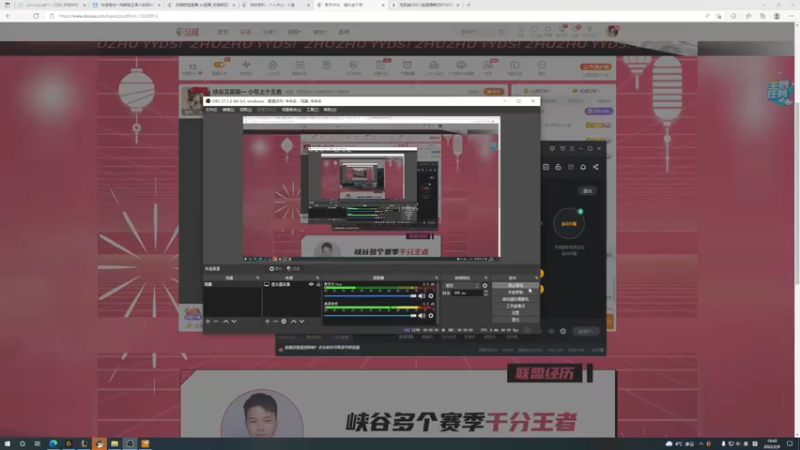
Task: Open the Edit menu in OBS
Action: pyautogui.click(x=228, y=110)
